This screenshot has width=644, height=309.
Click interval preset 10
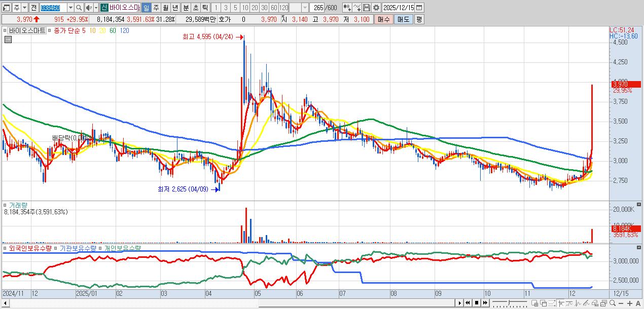point(245,8)
